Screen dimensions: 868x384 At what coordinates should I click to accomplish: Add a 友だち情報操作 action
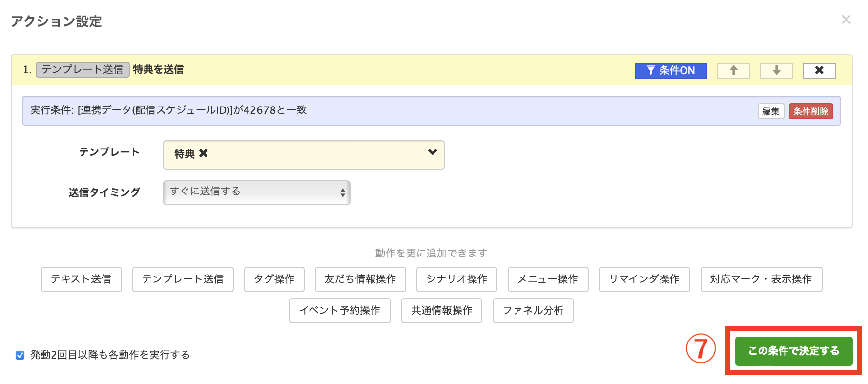(360, 279)
